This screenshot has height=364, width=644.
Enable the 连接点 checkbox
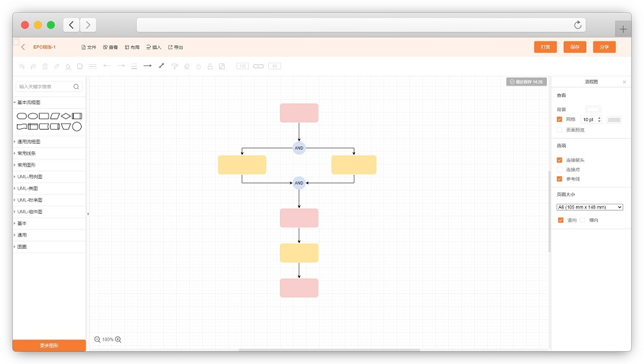[x=560, y=170]
